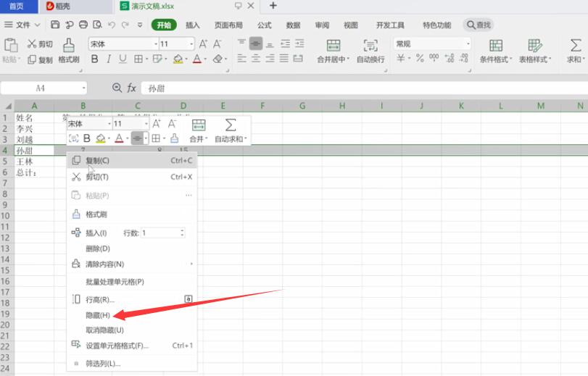Choose 取消隐藏(U) in context menu

pyautogui.click(x=132, y=330)
